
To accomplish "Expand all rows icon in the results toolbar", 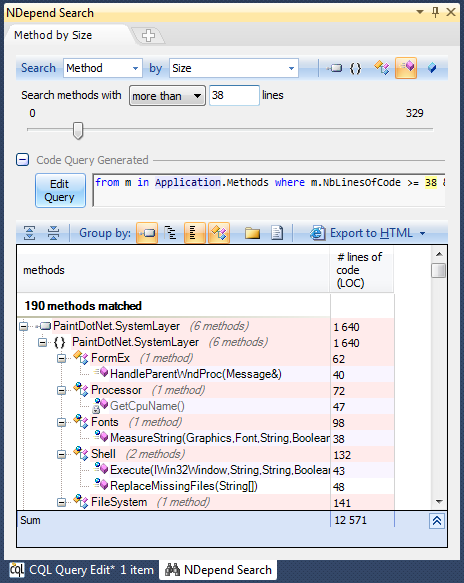I will click(x=30, y=233).
